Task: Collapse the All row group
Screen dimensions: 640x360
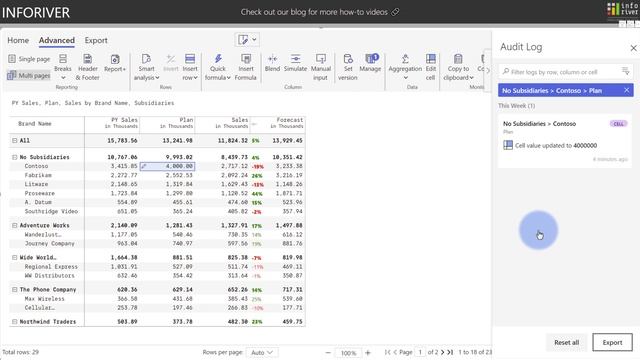Action: click(x=15, y=140)
